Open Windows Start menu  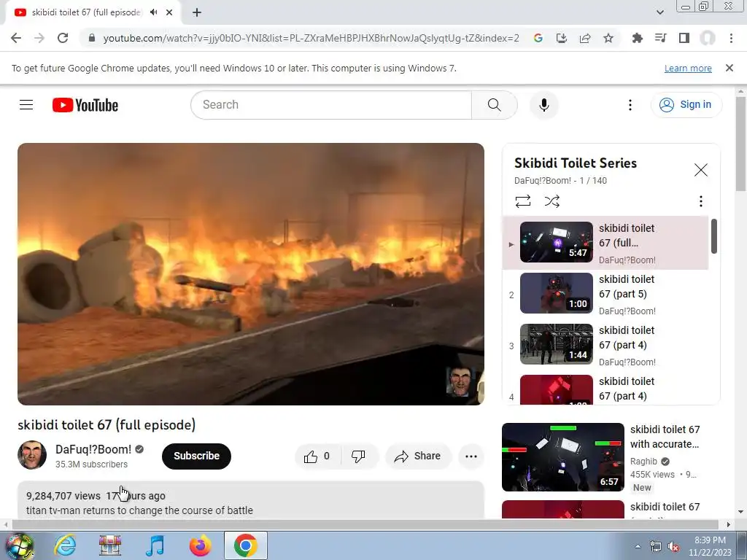[19, 545]
